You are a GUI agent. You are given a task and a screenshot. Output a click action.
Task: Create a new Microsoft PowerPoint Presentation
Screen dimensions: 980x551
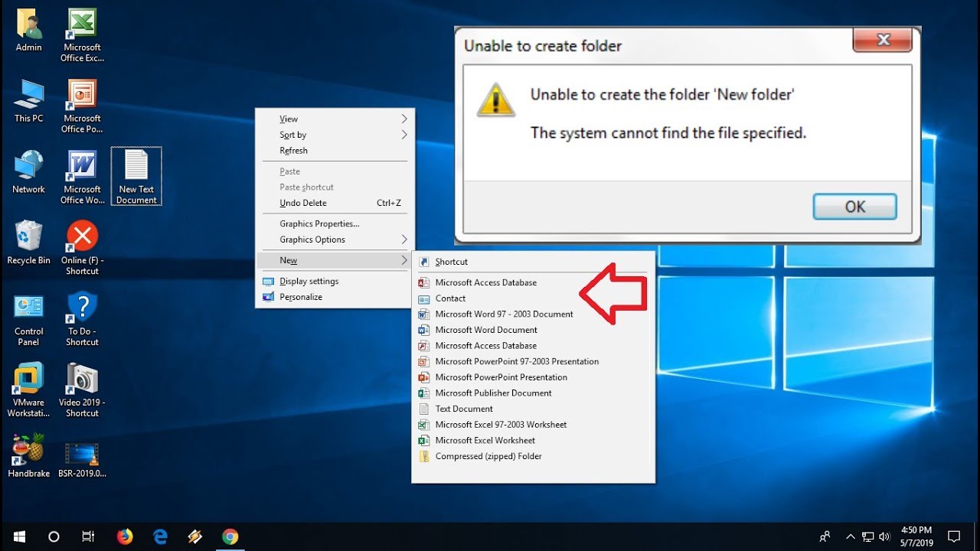[x=533, y=377]
